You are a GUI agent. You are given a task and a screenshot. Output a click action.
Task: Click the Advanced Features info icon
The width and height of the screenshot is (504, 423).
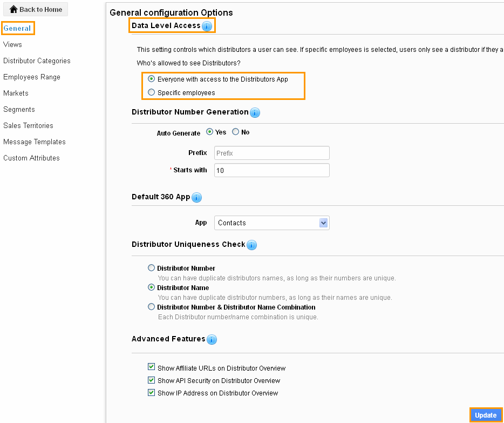coord(212,339)
